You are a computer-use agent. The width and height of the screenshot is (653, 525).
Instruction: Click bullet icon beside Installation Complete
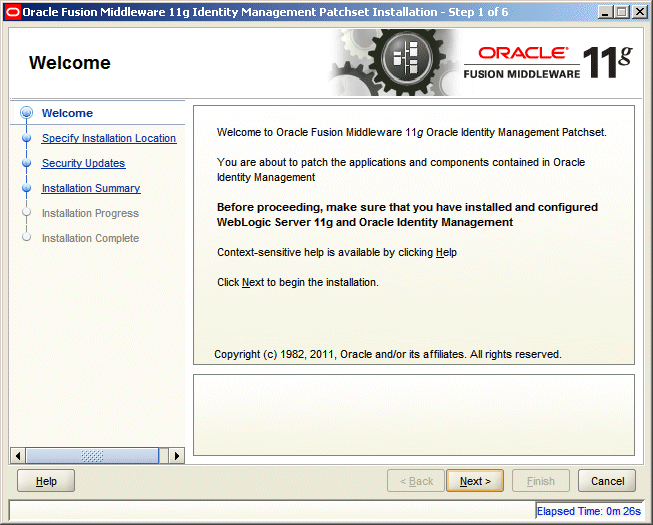point(26,237)
